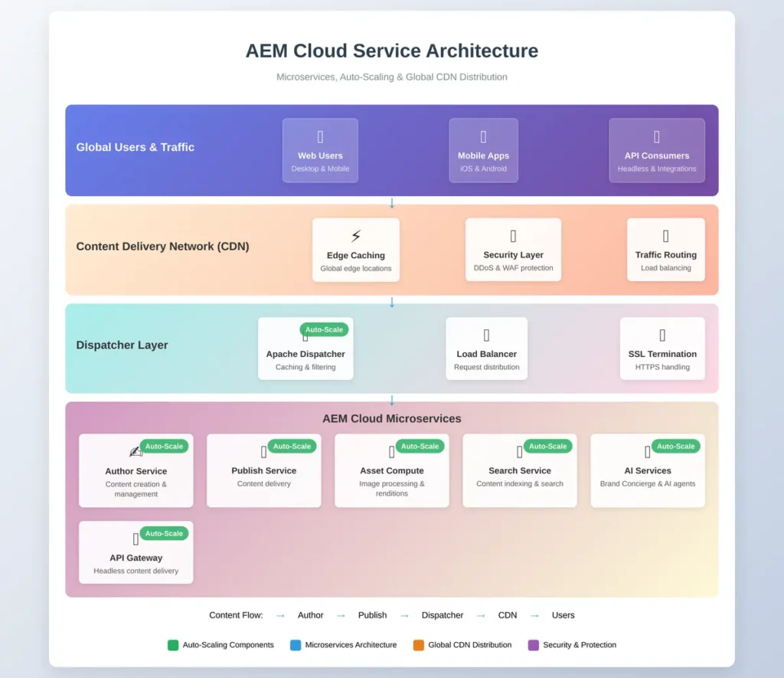
Task: Click the "Auto-Scaling Components" legend label
Action: (228, 645)
